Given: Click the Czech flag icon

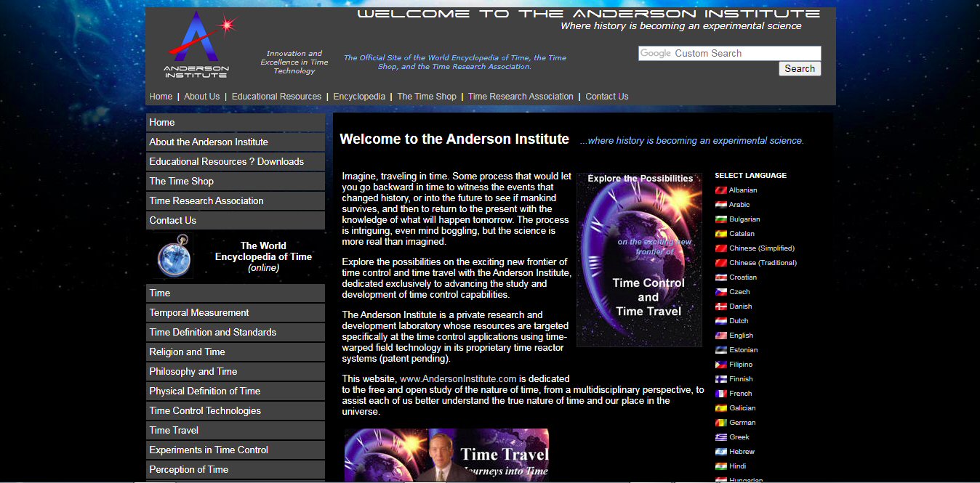Looking at the screenshot, I should (721, 292).
